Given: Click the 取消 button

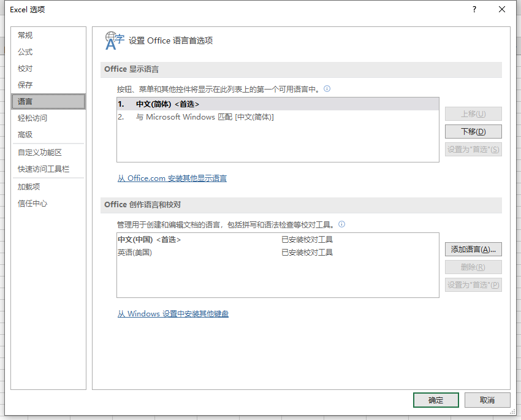Looking at the screenshot, I should (487, 400).
